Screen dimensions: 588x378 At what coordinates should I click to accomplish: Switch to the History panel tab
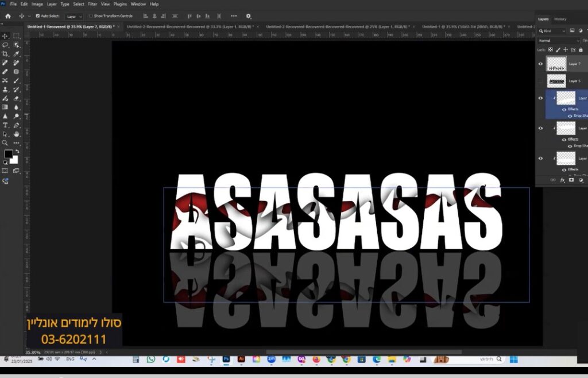560,19
